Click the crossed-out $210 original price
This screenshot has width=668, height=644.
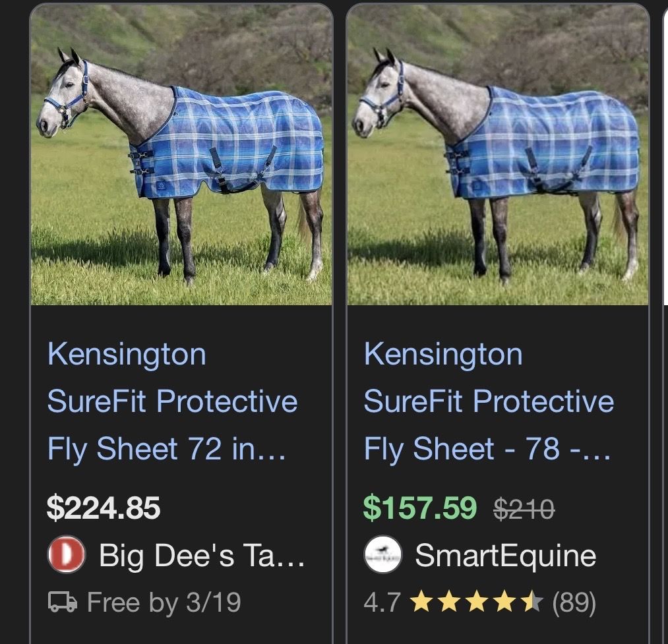pos(524,509)
